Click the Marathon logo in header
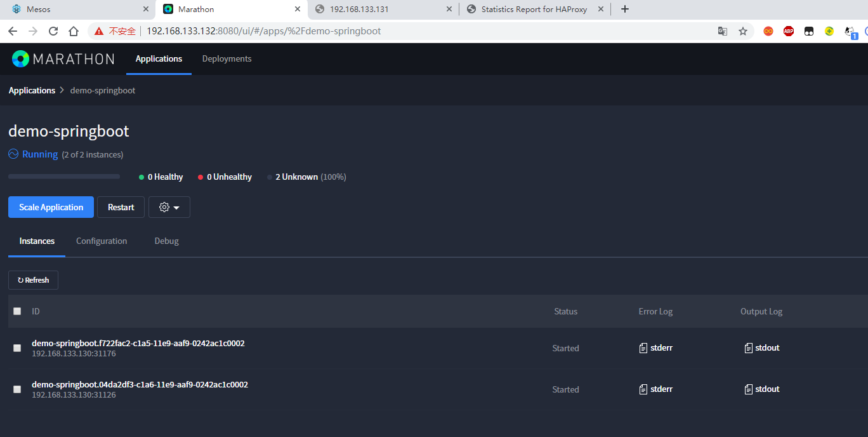 (63, 59)
